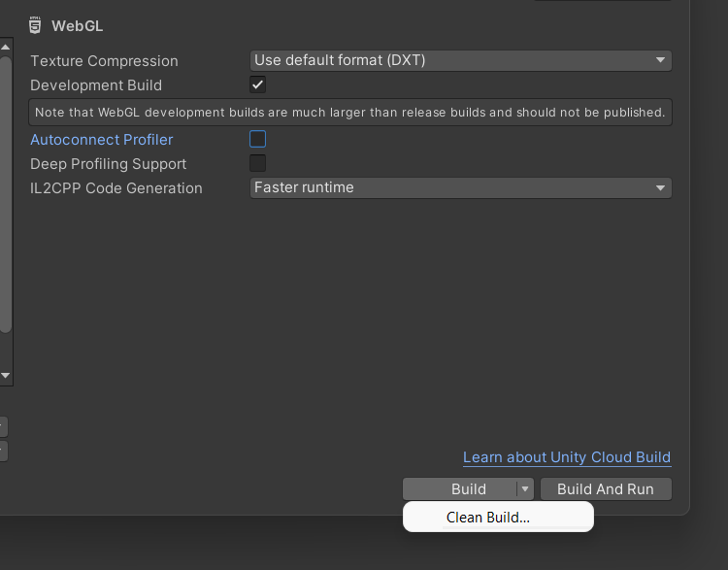The height and width of the screenshot is (570, 728).
Task: Open the Texture Compression dropdown
Action: tap(461, 60)
